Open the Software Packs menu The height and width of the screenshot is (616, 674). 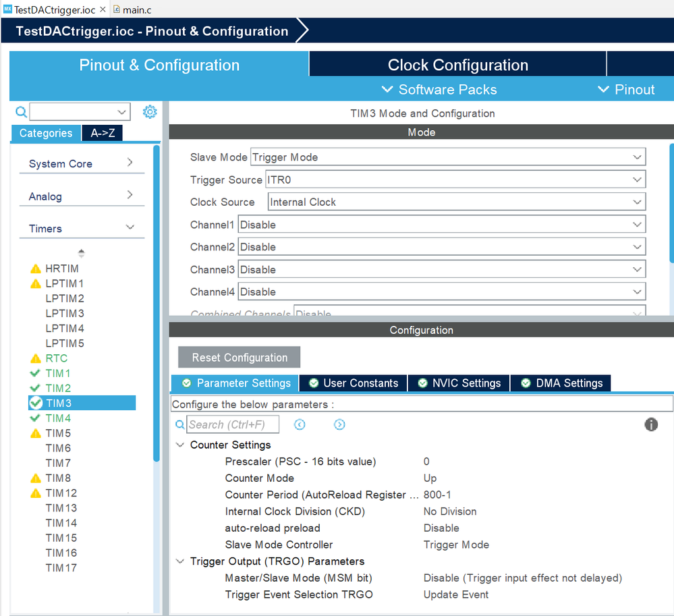(x=439, y=90)
